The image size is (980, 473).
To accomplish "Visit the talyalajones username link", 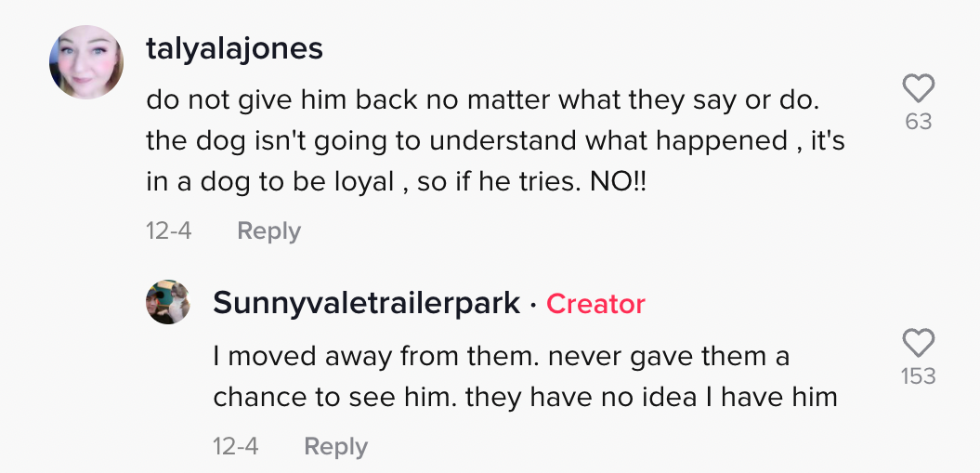I will point(234,48).
